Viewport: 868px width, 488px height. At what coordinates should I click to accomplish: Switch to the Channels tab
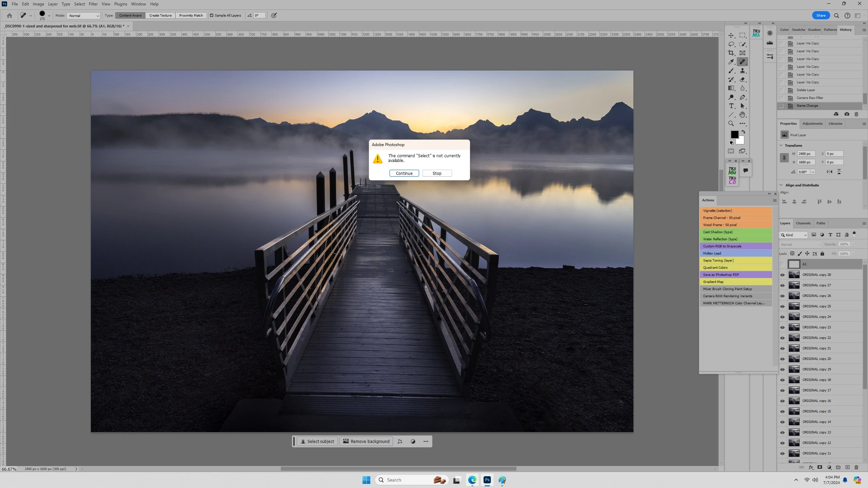(803, 223)
